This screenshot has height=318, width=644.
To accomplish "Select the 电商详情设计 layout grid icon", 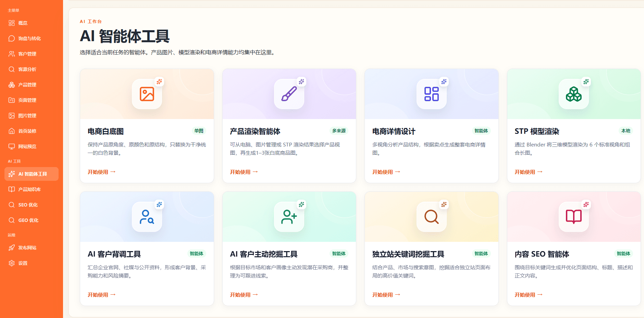I will click(432, 94).
